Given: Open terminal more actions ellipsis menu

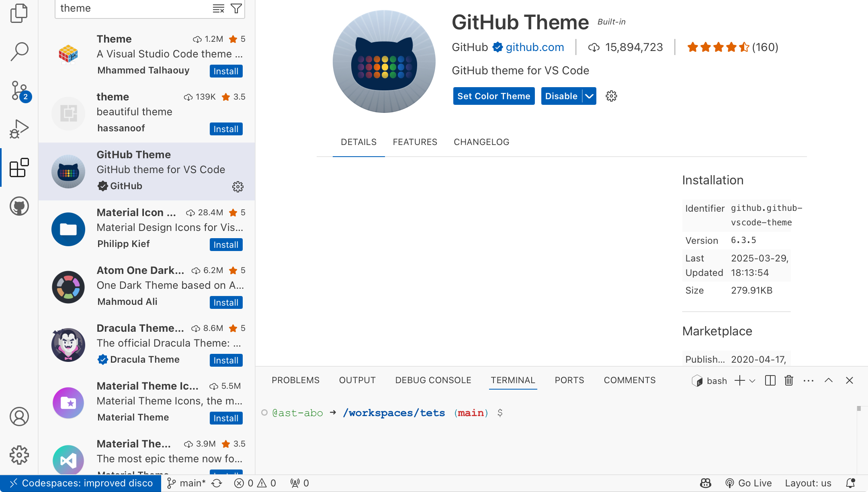Looking at the screenshot, I should pos(809,381).
